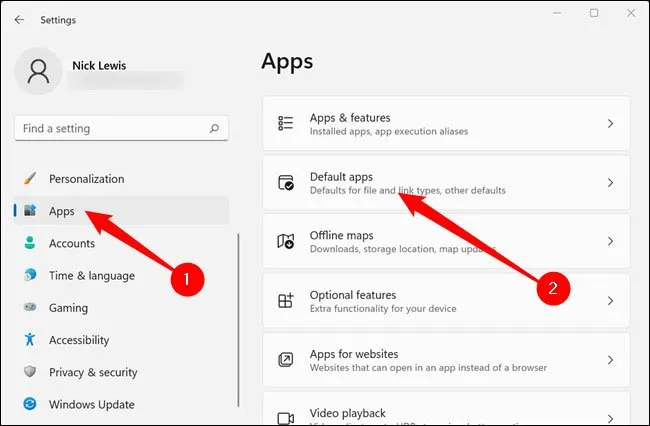Click the Time & language globe icon

tap(29, 275)
